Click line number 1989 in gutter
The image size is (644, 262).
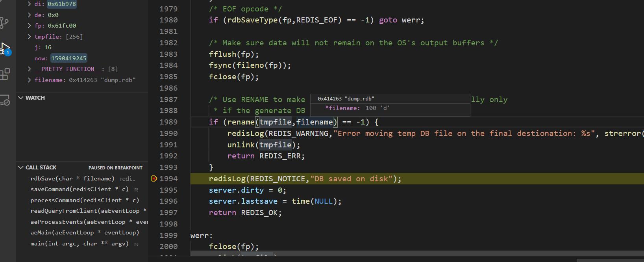[x=168, y=122]
